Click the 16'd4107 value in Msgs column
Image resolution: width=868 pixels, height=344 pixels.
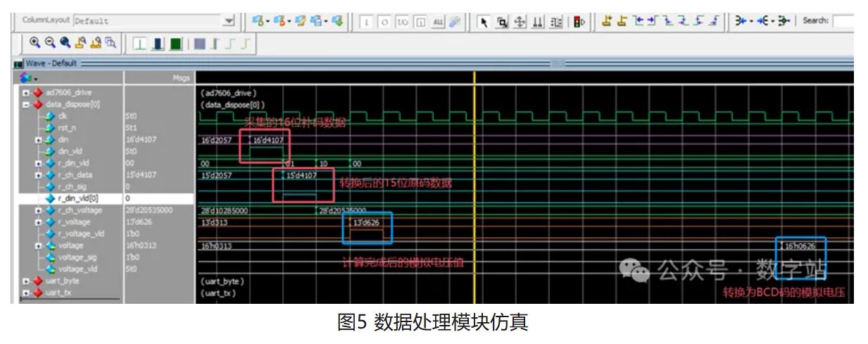140,140
